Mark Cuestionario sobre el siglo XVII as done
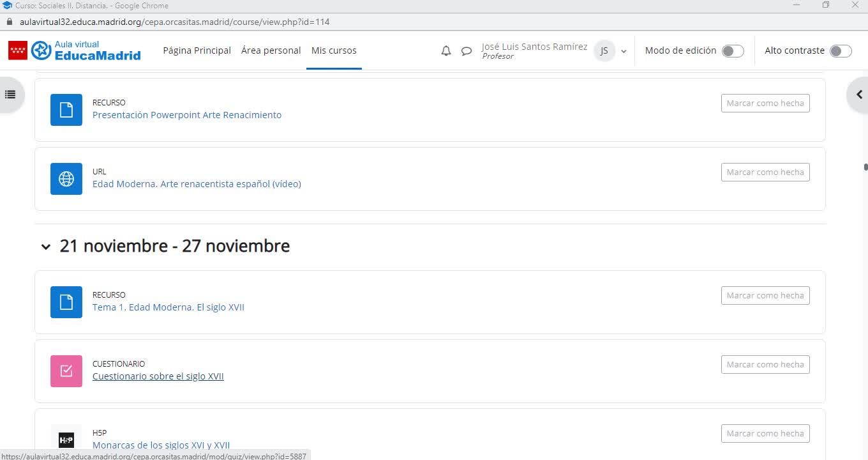Viewport: 868px width, 460px height. pos(765,364)
